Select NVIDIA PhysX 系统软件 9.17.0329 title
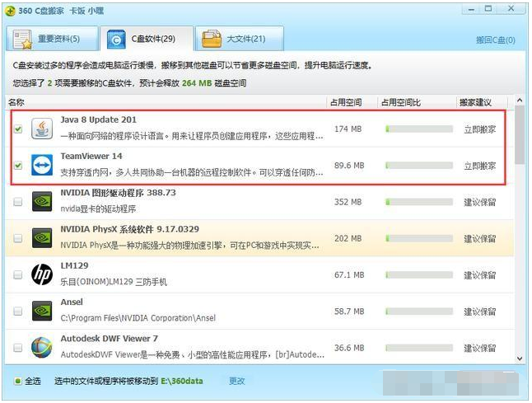 coord(129,229)
